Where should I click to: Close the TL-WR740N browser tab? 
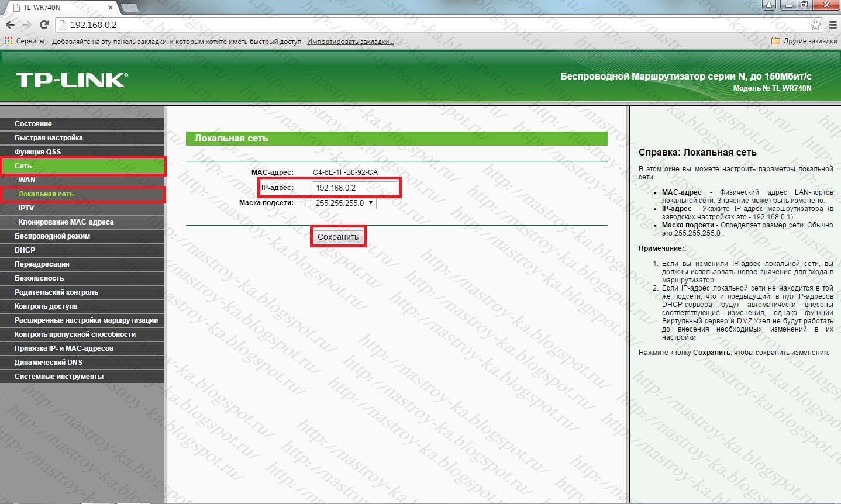coord(110,8)
